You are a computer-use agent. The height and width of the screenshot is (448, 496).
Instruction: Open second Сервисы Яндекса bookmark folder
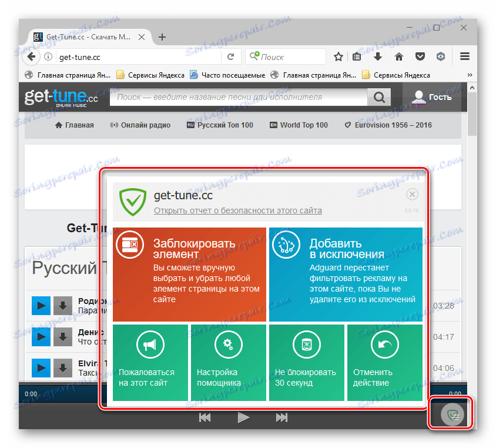396,75
